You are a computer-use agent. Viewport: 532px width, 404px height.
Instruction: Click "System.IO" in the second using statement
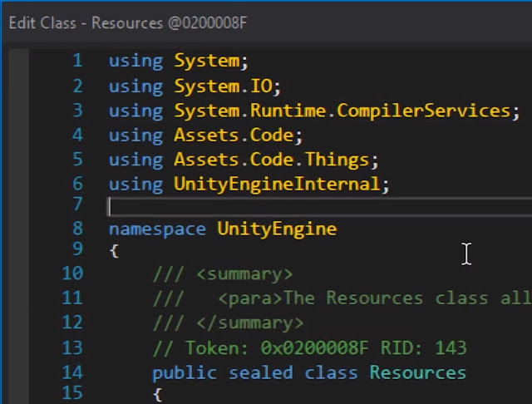click(x=228, y=86)
